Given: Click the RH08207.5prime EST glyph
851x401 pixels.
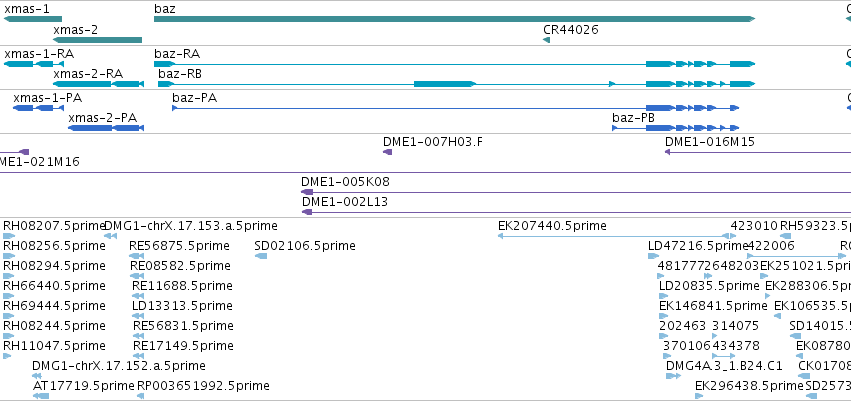Looking at the screenshot, I should (9, 236).
